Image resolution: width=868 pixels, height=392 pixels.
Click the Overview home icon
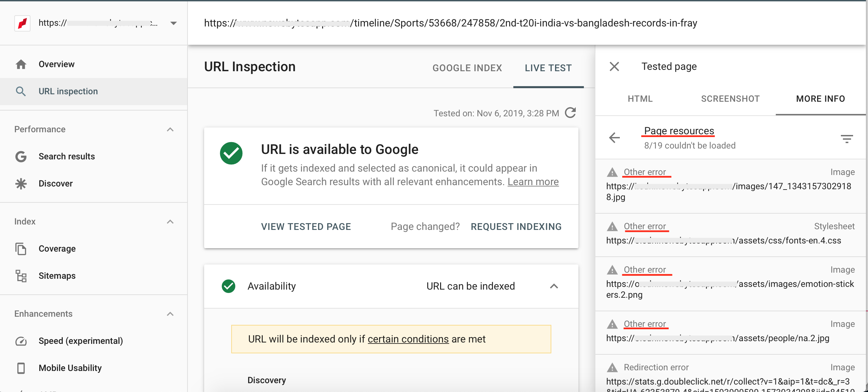coord(21,64)
